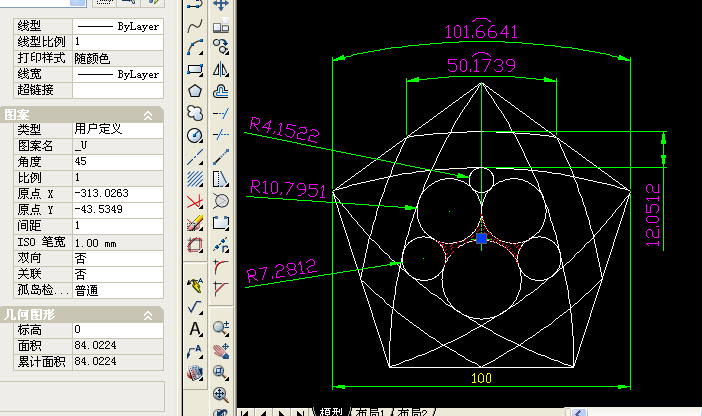Edit the 图案名 value _U
702x416 pixels.
tap(118, 146)
